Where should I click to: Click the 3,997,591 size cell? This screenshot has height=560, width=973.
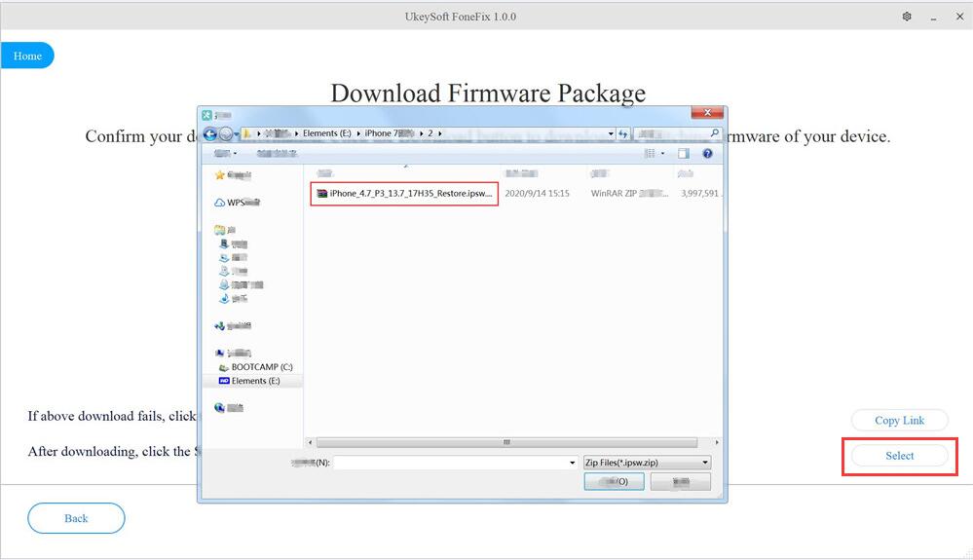click(x=700, y=194)
